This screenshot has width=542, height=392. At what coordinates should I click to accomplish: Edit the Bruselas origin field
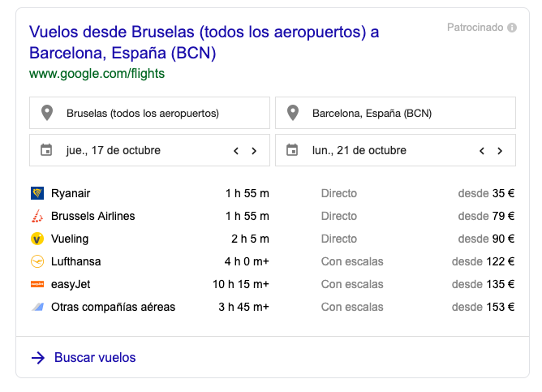click(149, 113)
